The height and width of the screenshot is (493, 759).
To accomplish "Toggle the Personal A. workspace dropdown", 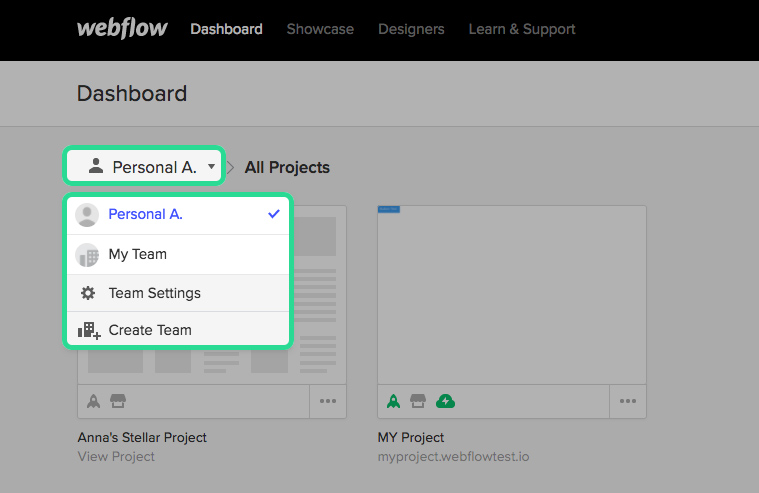I will [144, 167].
